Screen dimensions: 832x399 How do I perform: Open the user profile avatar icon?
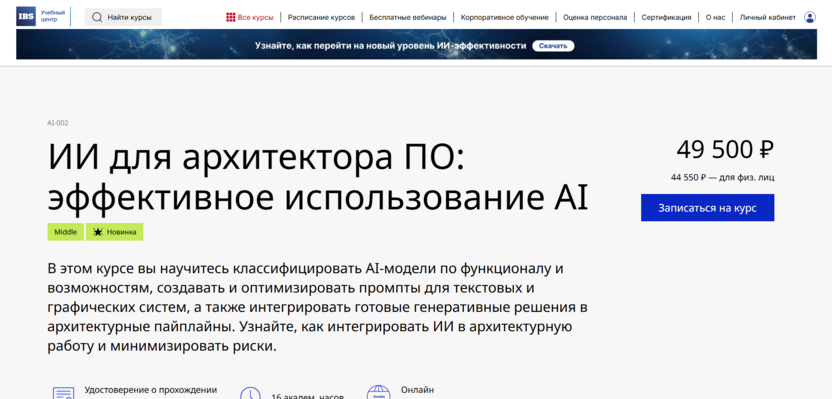(x=810, y=17)
